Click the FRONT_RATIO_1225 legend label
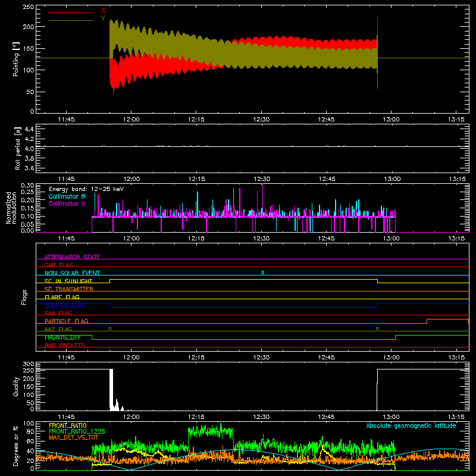Viewport: 476px width, 476px height. click(x=77, y=431)
